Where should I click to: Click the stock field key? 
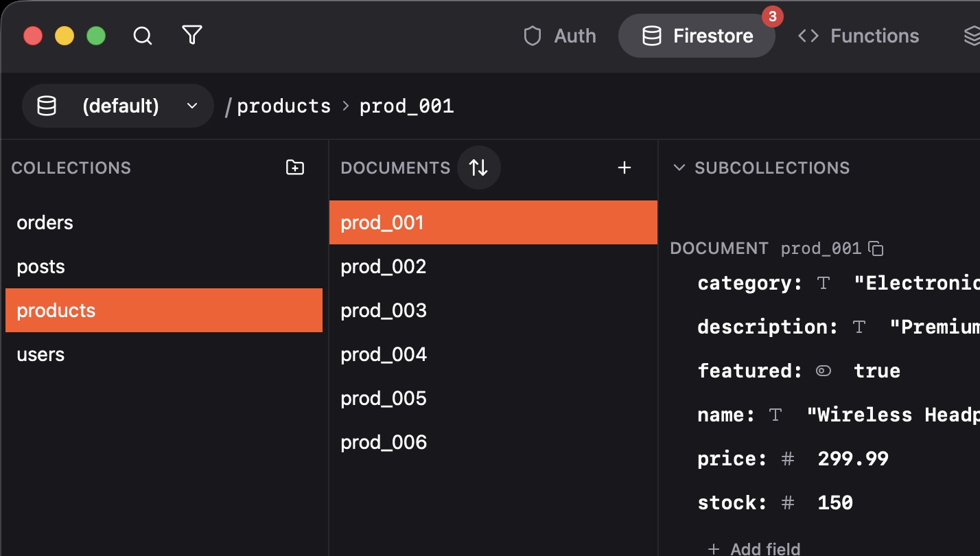pyautogui.click(x=732, y=503)
